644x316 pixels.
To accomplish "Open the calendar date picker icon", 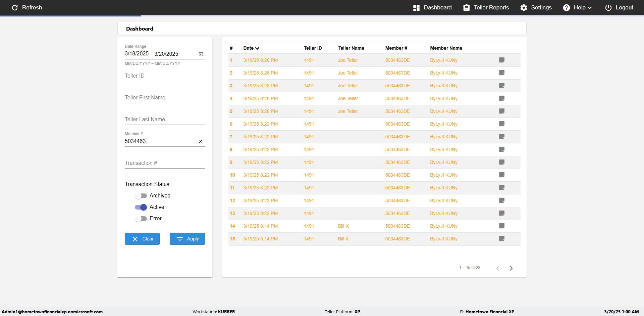I will [201, 54].
